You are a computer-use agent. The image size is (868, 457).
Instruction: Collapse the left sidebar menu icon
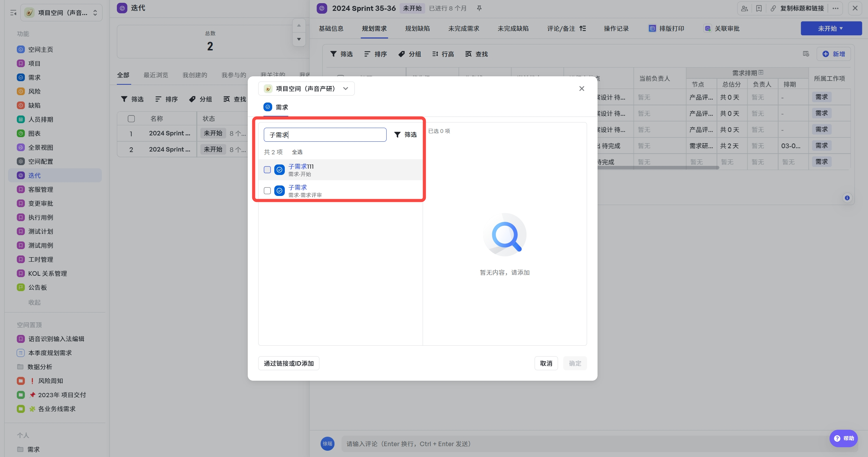[x=13, y=13]
